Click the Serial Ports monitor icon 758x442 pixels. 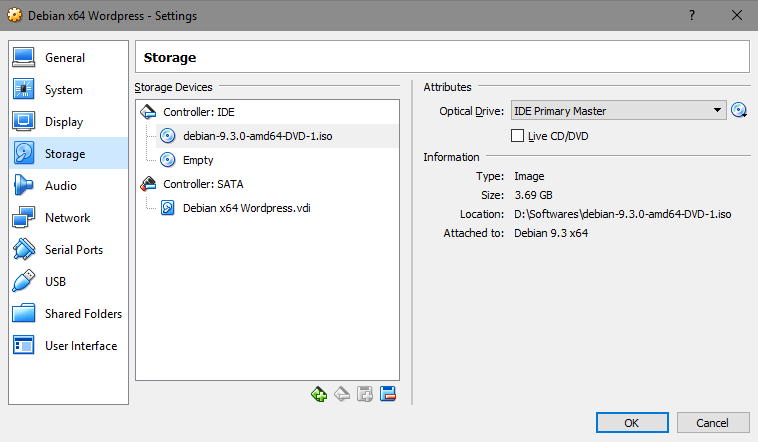click(x=23, y=250)
